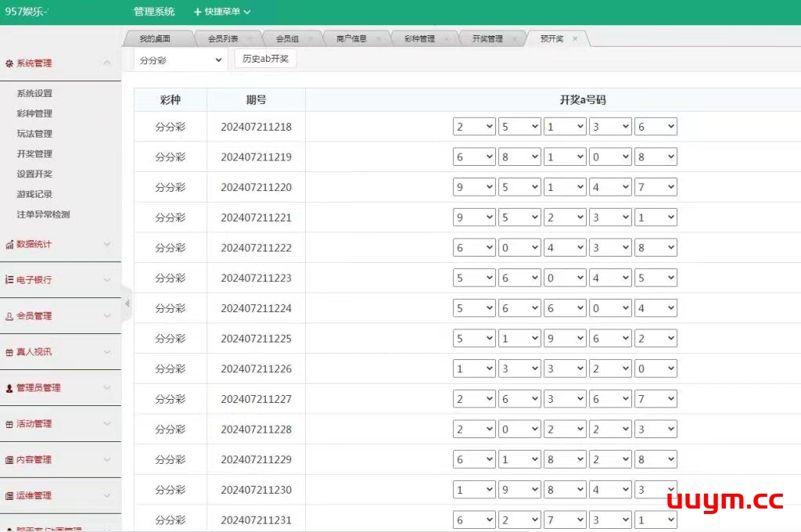Open first digit dropdown for period 202407211218
801x532 pixels.
tap(474, 127)
